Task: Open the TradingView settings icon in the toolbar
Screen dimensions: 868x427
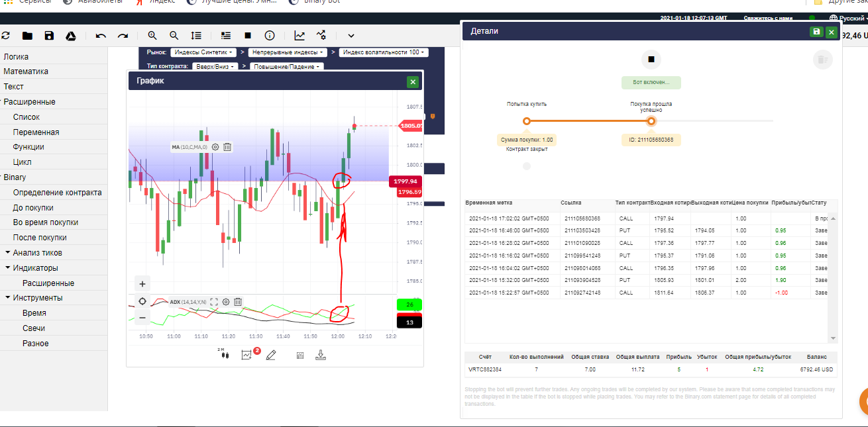Action: [x=321, y=36]
